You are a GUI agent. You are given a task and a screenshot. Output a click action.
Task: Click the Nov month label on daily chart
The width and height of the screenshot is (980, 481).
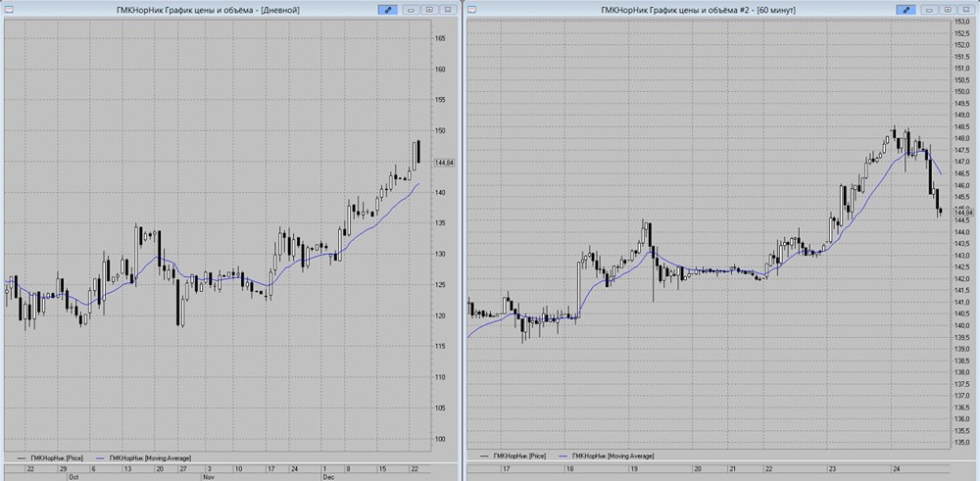209,476
